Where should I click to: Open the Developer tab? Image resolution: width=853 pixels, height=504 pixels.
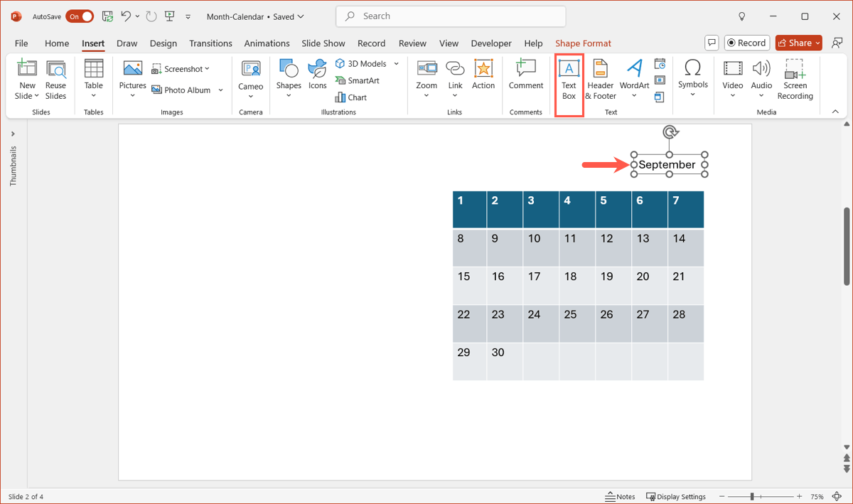[x=491, y=43]
